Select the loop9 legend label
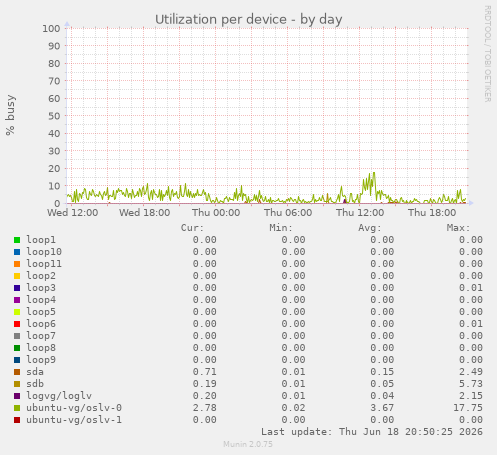This screenshot has width=497, height=455. [x=41, y=360]
